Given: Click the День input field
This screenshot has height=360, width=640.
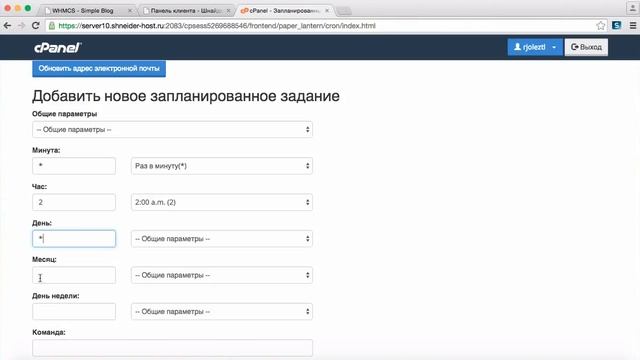Looking at the screenshot, I should tap(74, 239).
